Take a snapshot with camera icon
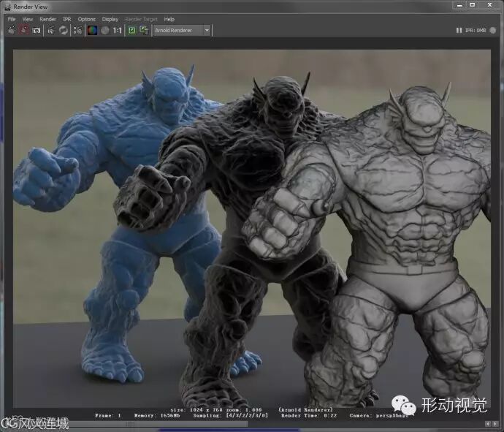 pyautogui.click(x=37, y=30)
